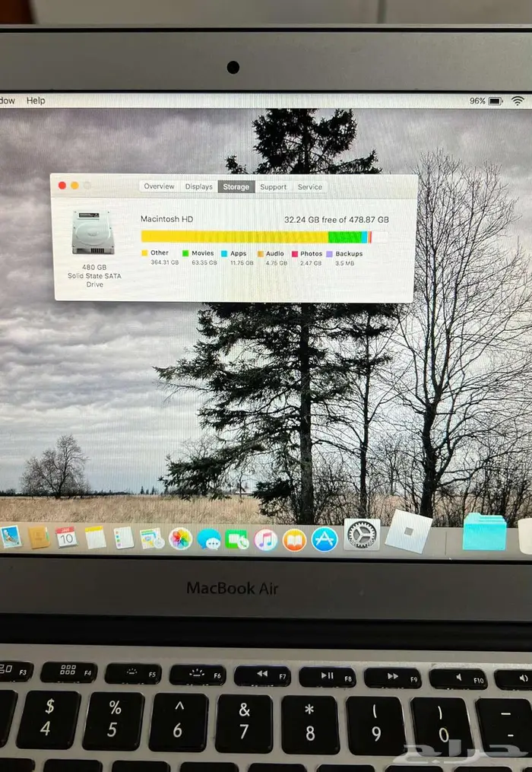The image size is (532, 772).
Task: Switch to the Overview tab
Action: pyautogui.click(x=159, y=186)
